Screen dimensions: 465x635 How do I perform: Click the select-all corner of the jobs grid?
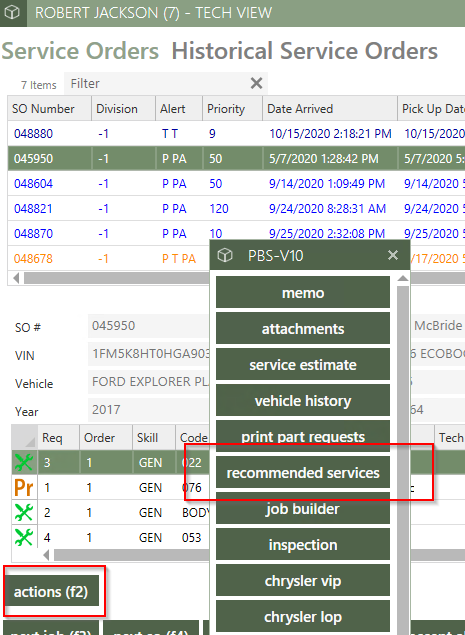(24, 438)
